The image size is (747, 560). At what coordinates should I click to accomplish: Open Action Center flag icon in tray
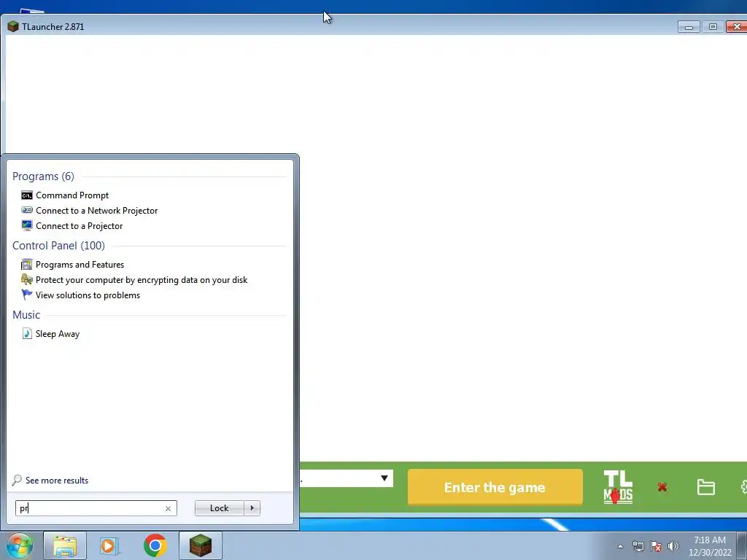tap(656, 546)
